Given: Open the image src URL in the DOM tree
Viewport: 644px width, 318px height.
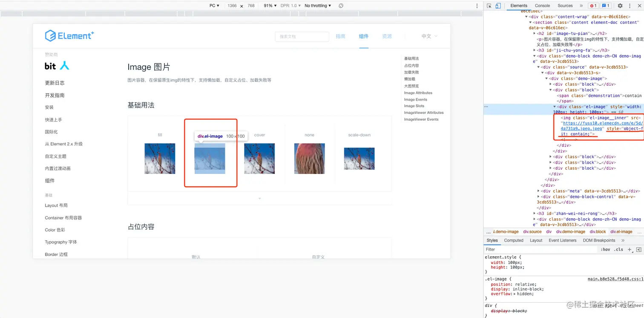Looking at the screenshot, I should [x=602, y=125].
